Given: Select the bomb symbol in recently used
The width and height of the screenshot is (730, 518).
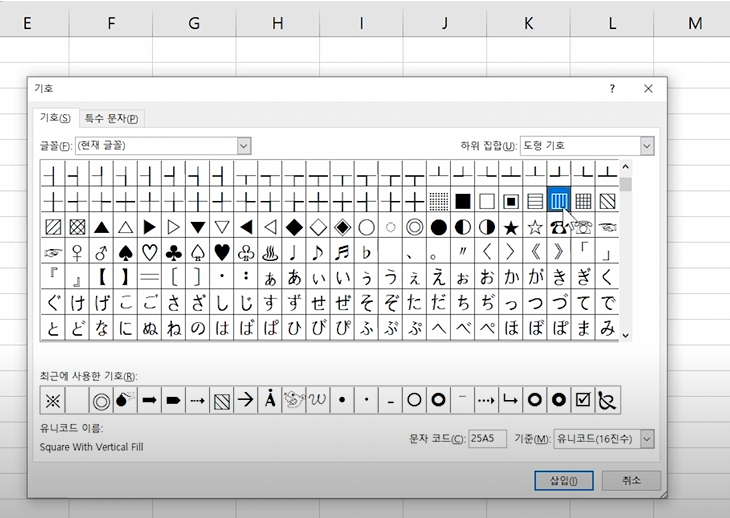Looking at the screenshot, I should click(125, 400).
